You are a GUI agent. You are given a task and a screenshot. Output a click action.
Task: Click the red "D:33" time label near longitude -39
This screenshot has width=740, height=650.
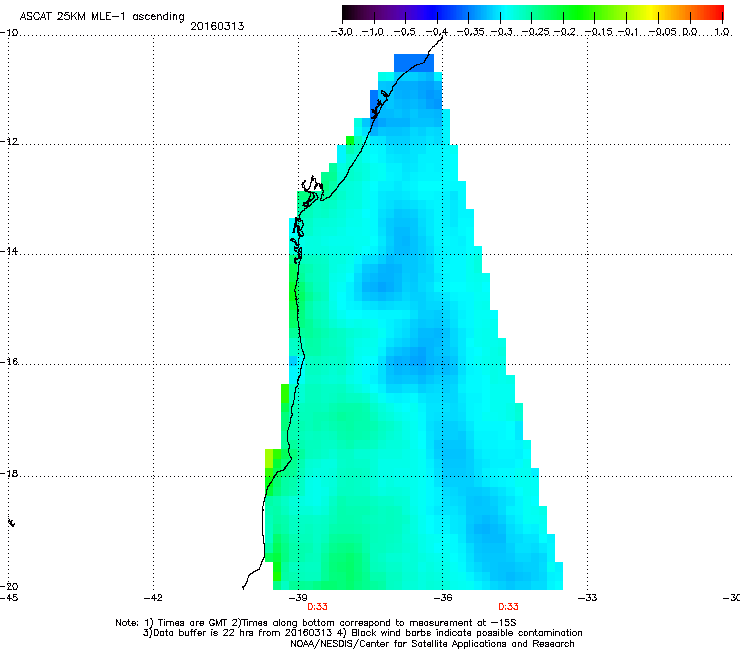click(x=317, y=607)
